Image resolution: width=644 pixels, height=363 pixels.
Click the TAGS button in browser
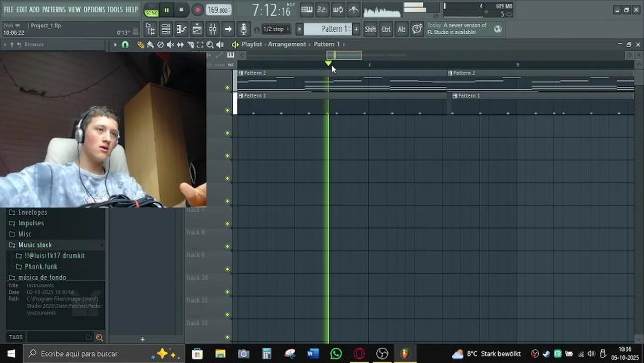point(16,337)
